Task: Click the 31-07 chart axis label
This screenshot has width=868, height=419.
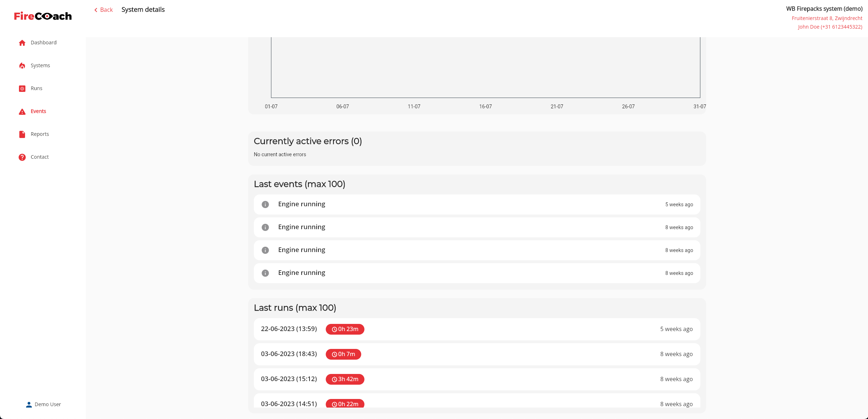Action: [700, 107]
